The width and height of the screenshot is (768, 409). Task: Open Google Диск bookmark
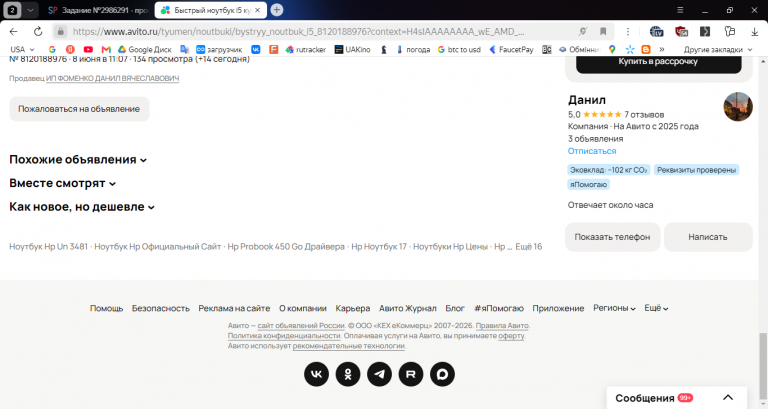[144, 49]
